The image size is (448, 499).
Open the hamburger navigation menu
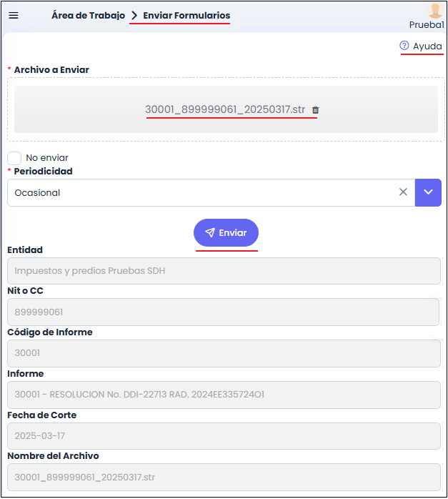(14, 16)
